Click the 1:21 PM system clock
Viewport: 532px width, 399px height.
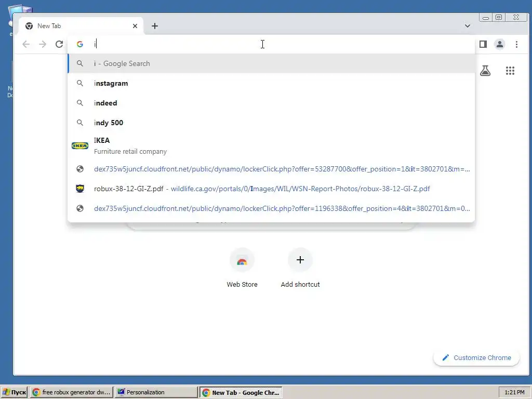514,392
